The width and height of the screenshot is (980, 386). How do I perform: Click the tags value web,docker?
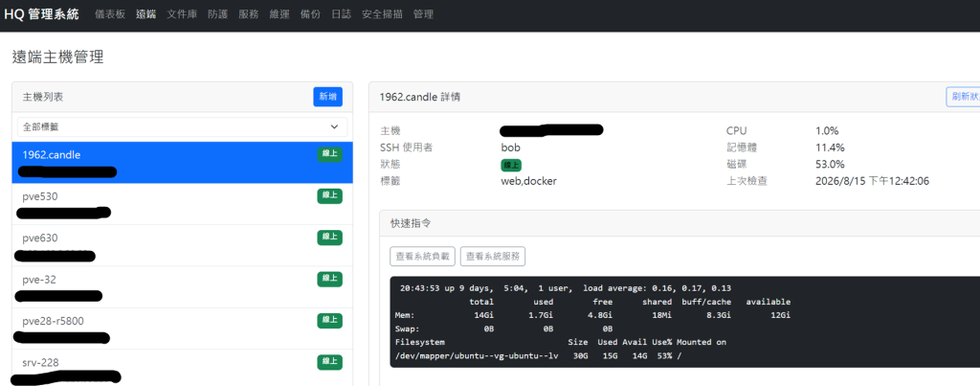528,181
